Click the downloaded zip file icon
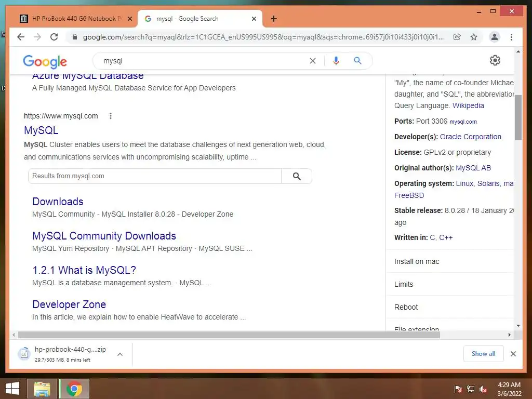 pos(24,354)
